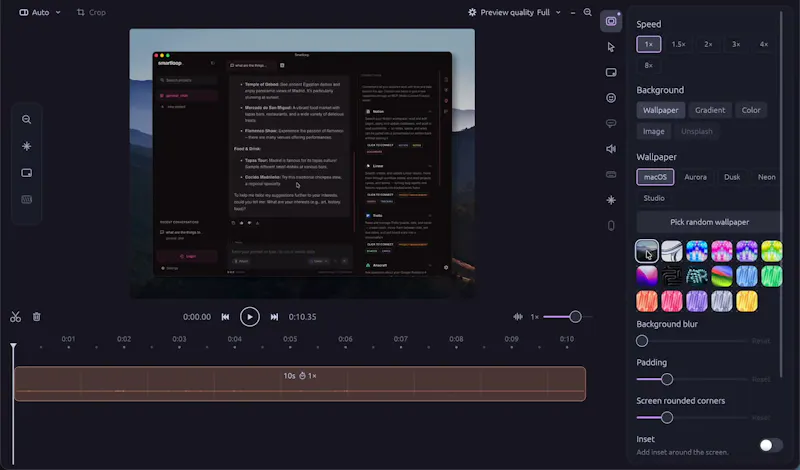The width and height of the screenshot is (800, 470).
Task: Click the trash delete icon
Action: pyautogui.click(x=37, y=317)
